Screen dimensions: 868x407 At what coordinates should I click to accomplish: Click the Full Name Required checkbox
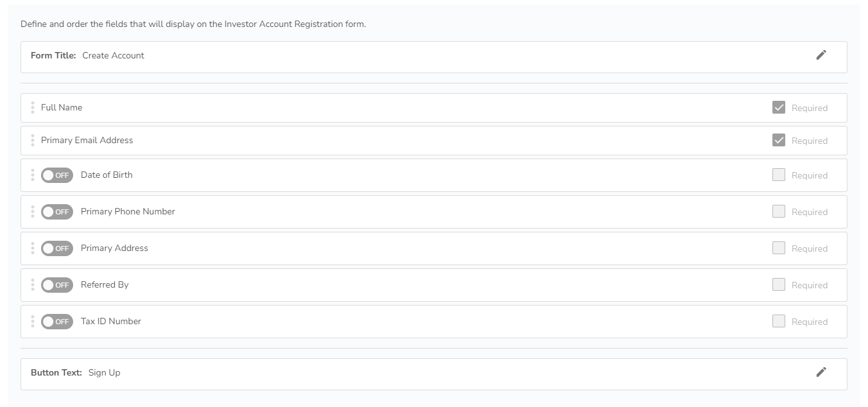(x=778, y=107)
